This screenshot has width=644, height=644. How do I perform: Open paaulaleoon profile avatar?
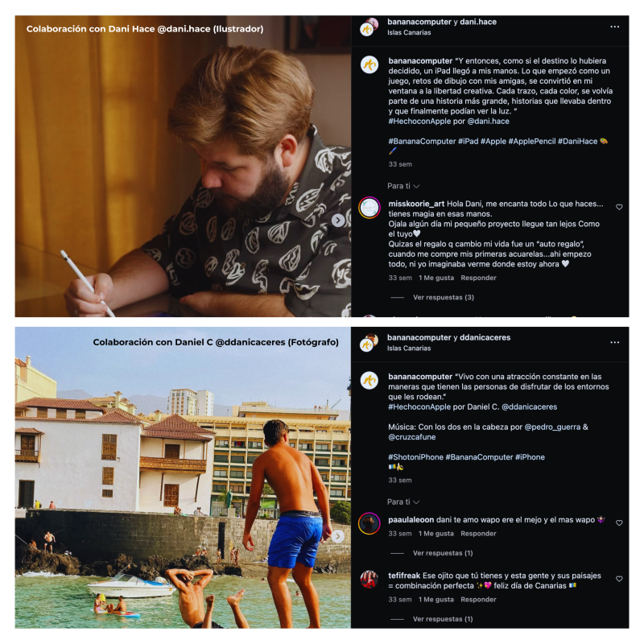point(369,523)
